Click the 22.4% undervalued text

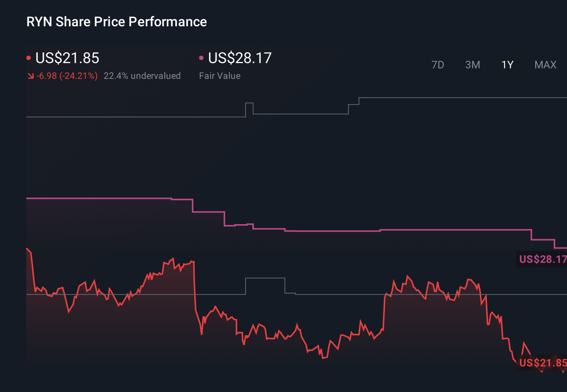(x=142, y=75)
